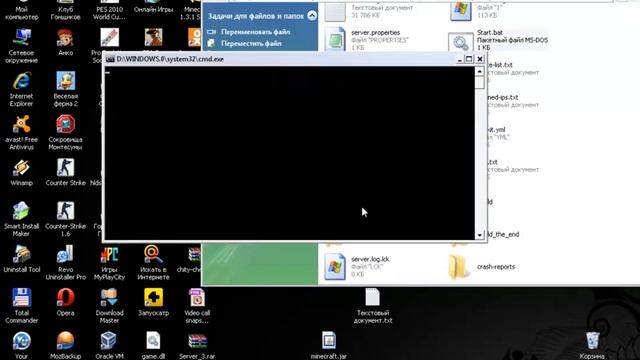Click the Smart Install Maker icon

pos(21,211)
